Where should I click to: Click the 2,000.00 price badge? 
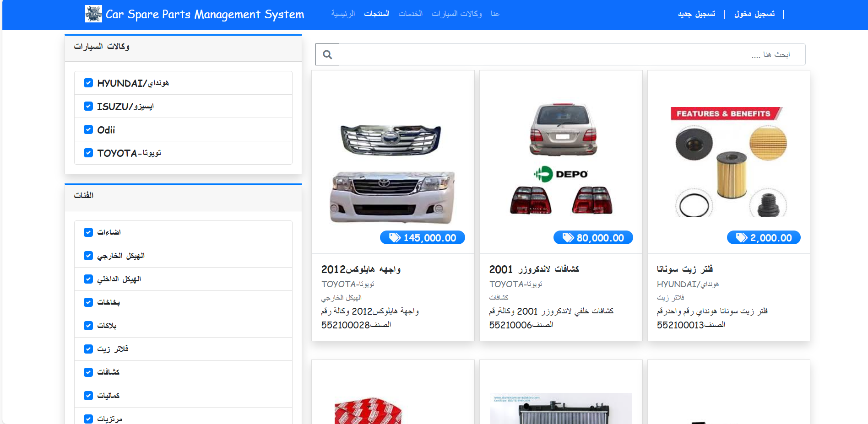pos(764,238)
